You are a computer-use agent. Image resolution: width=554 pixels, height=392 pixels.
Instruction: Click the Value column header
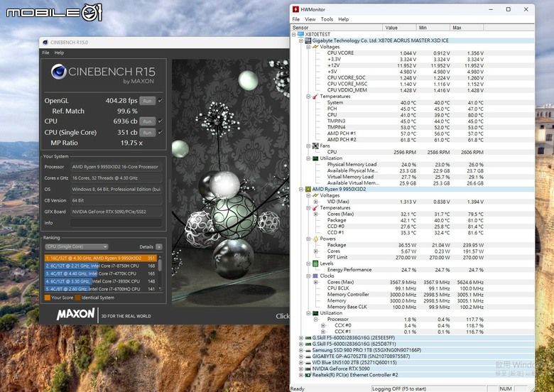pos(399,28)
